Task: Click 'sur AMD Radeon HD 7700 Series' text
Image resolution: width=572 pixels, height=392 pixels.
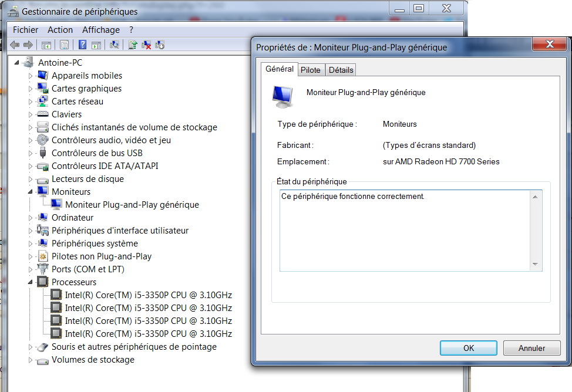Action: [x=441, y=161]
